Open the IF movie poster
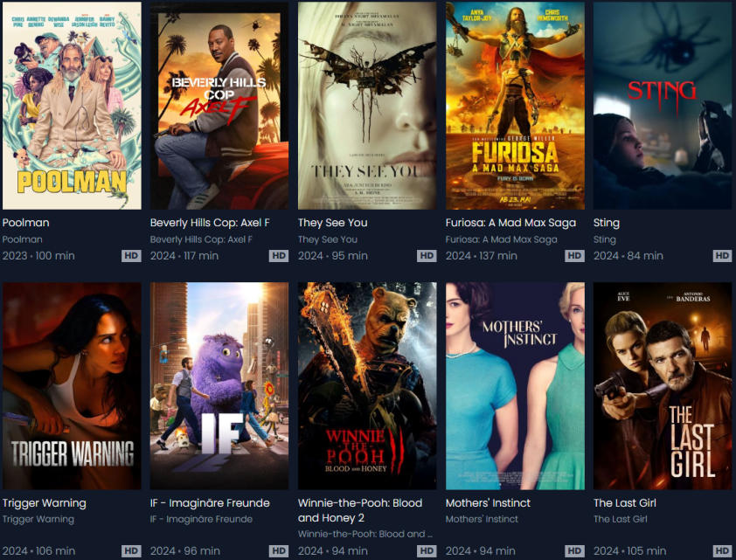736x560 pixels. (x=219, y=385)
